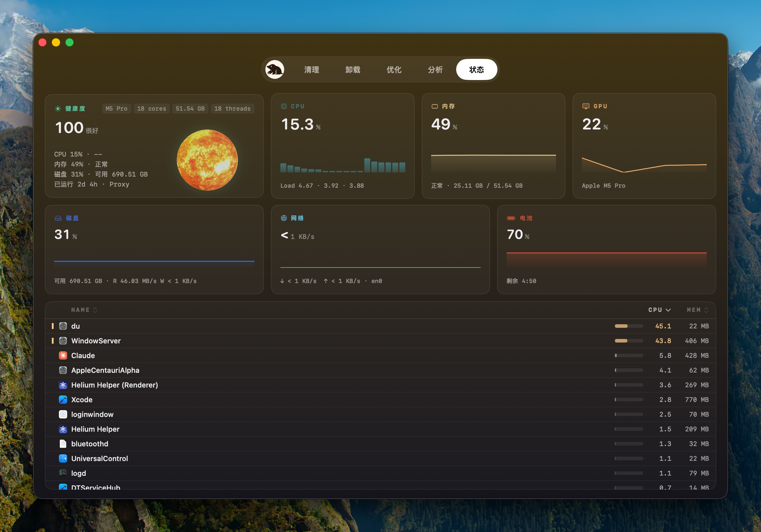The image size is (761, 532).
Task: Click the green zoom window button
Action: (x=70, y=42)
